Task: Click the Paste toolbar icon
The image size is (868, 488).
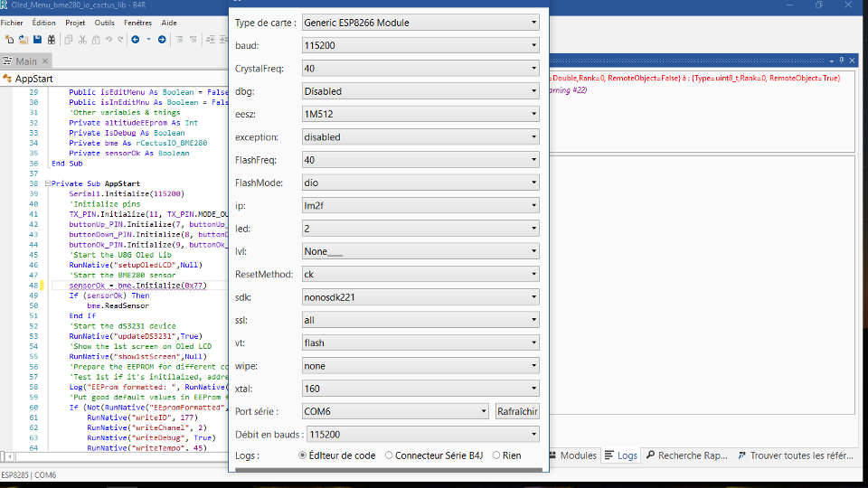Action: pyautogui.click(x=96, y=39)
